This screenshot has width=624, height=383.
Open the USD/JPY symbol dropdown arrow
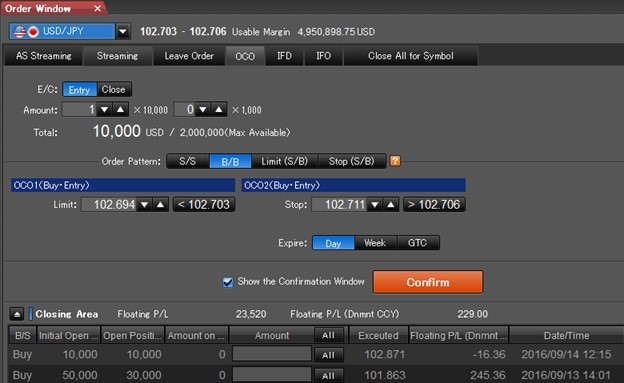pyautogui.click(x=123, y=31)
